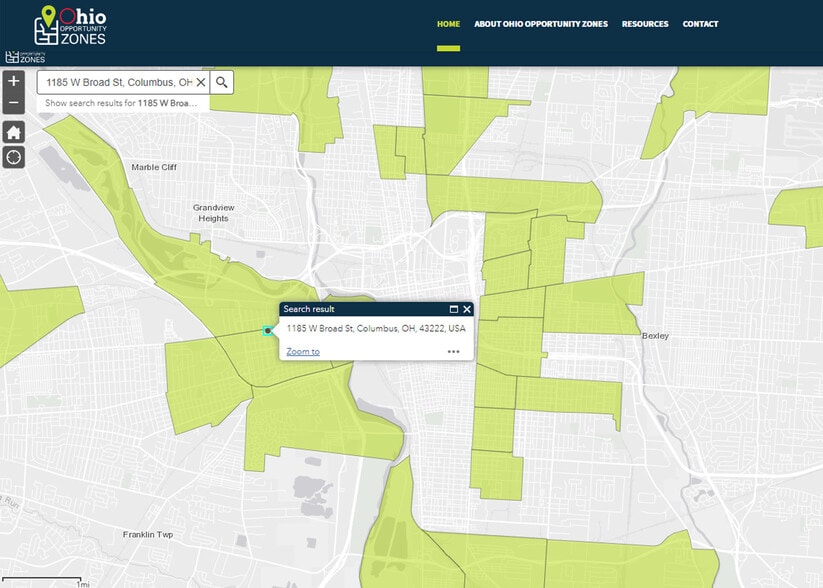This screenshot has width=823, height=588.
Task: Open the Resources page
Action: click(x=645, y=24)
